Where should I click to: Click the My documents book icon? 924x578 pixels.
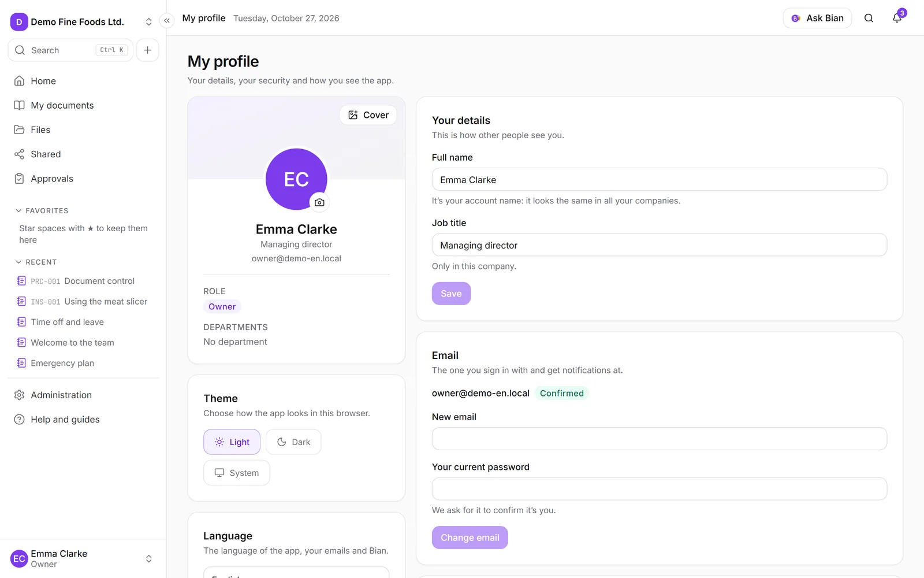[19, 105]
